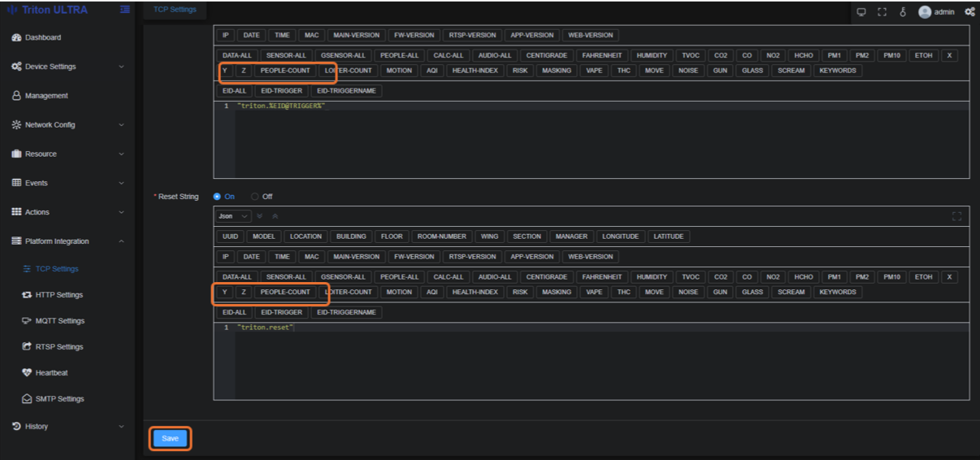The height and width of the screenshot is (460, 980).
Task: Insert UUID tag in Reset String
Action: click(230, 237)
